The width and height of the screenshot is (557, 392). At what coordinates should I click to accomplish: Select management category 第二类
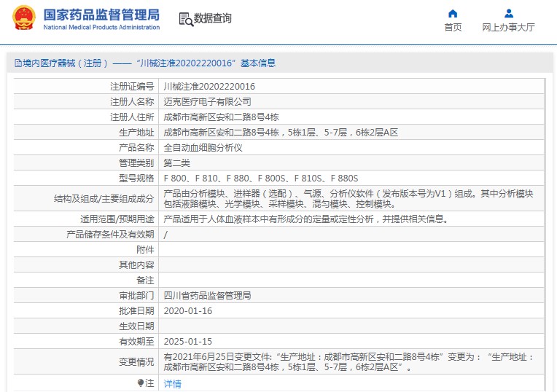[176, 163]
